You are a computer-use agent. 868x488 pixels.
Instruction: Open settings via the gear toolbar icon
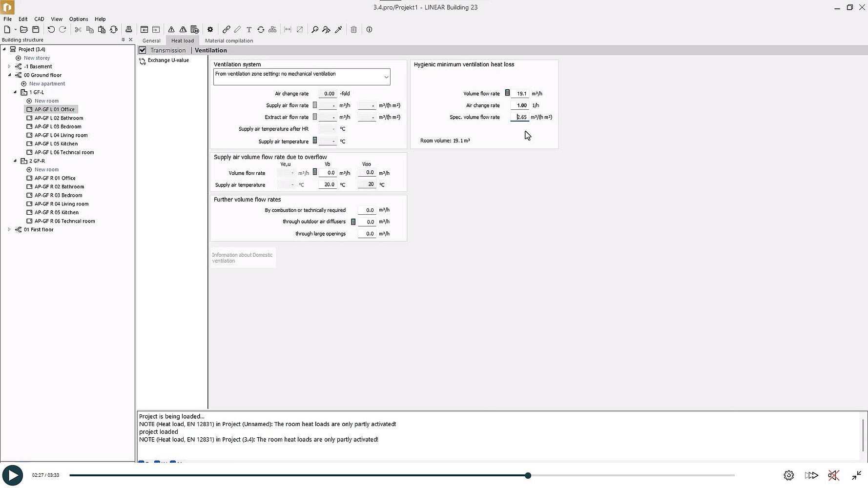click(x=210, y=30)
